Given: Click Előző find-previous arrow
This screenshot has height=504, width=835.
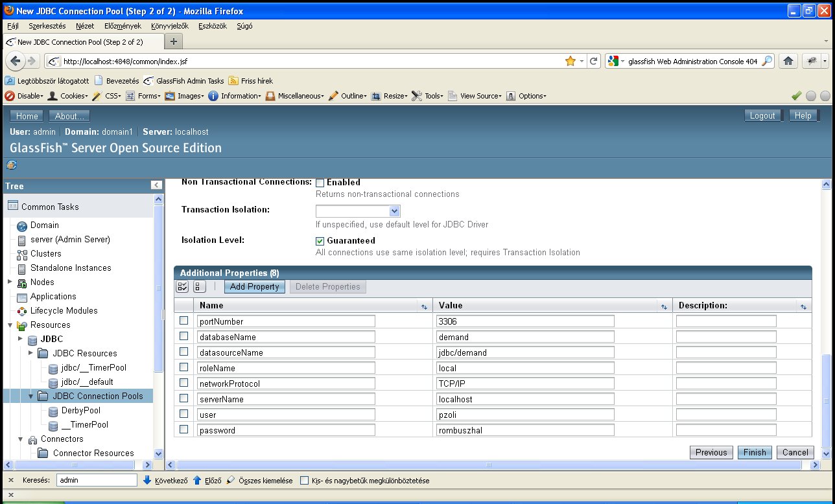Looking at the screenshot, I should [x=207, y=481].
